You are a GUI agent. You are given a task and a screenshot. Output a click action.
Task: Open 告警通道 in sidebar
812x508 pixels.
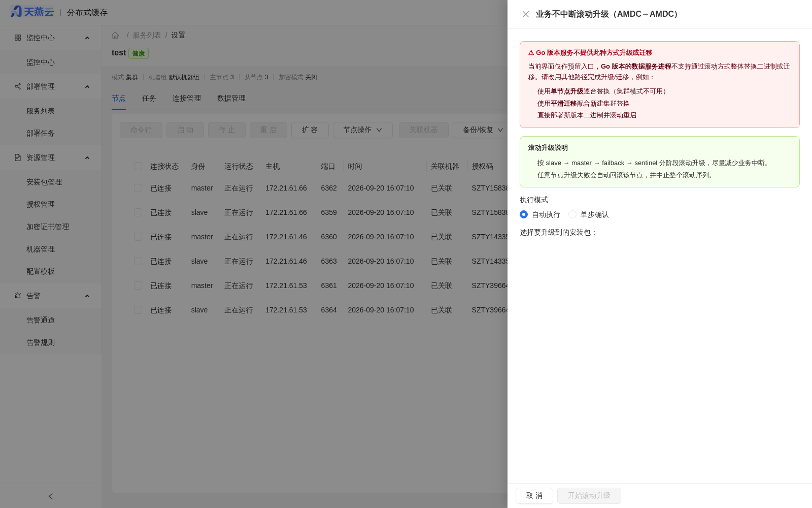coord(51,320)
